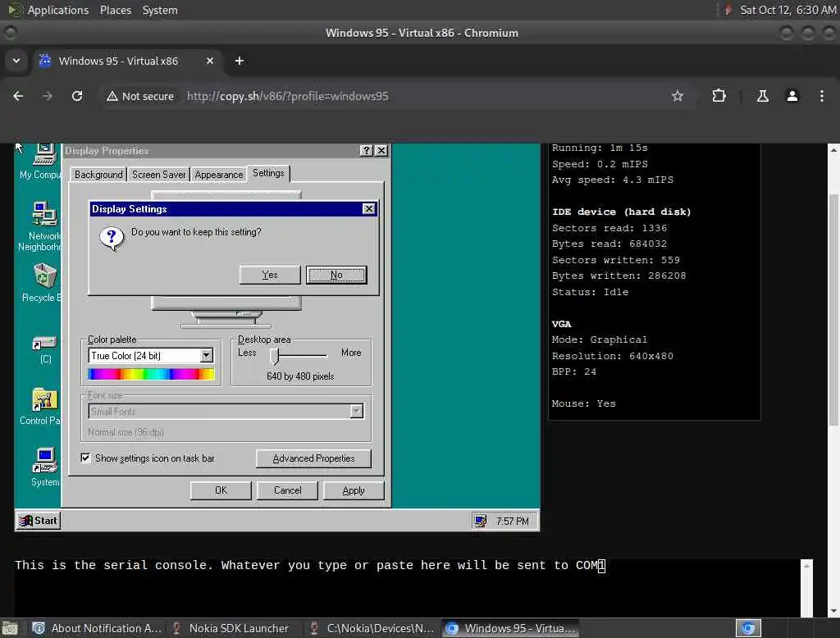Click the serial console scrollbar up arrow
The image size is (840, 638).
pyautogui.click(x=807, y=565)
